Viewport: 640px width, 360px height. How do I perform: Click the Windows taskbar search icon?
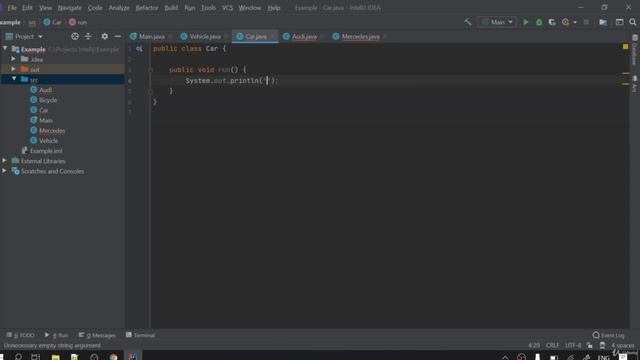(x=18, y=357)
